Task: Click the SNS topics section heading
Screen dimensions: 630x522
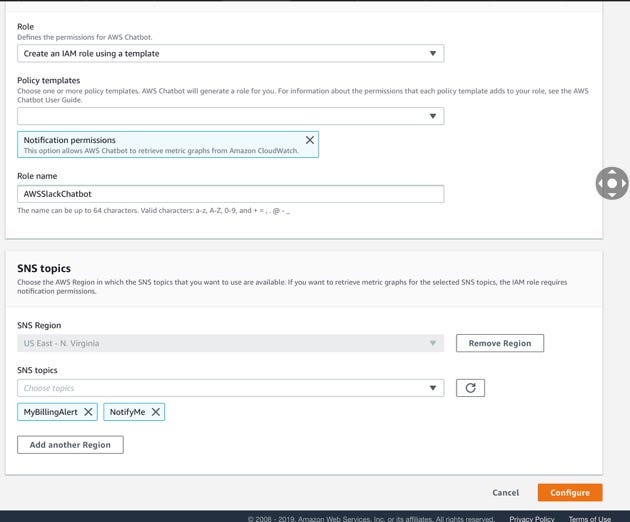Action: 44,268
